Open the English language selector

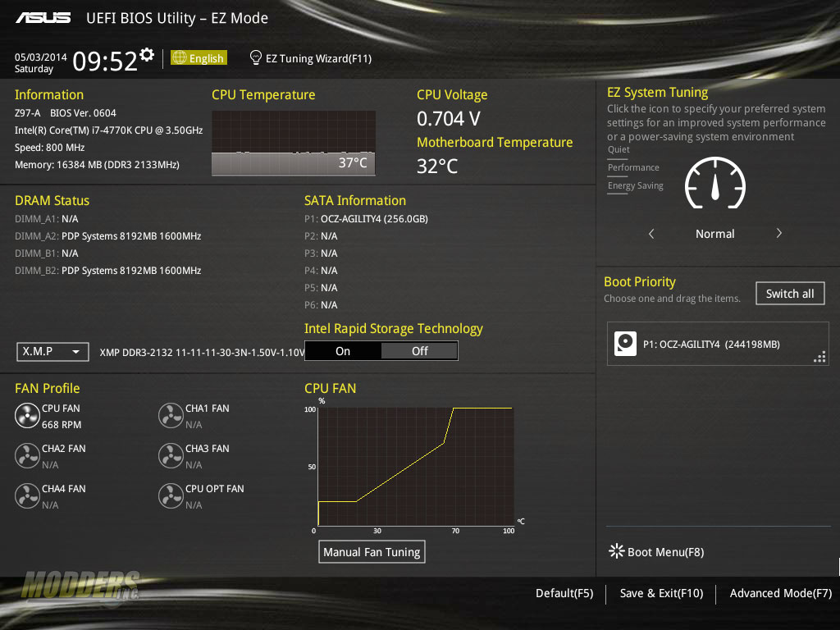[x=199, y=58]
